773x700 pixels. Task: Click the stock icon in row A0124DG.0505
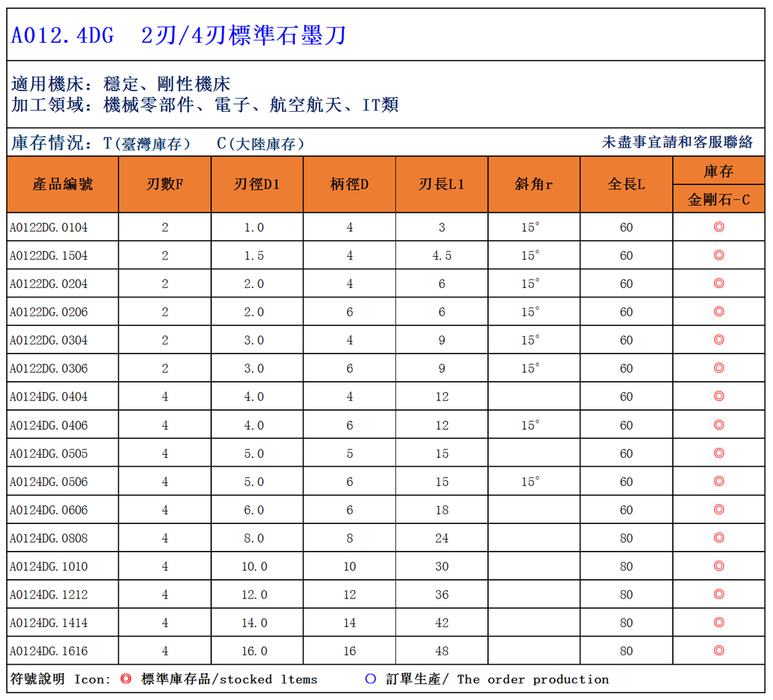tap(718, 453)
